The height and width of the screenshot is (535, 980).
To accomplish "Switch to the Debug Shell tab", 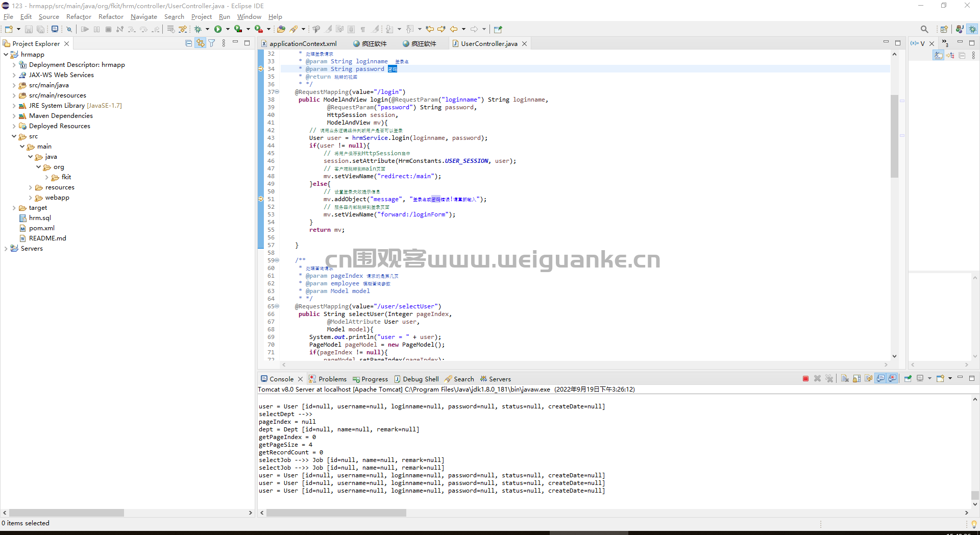I will [416, 379].
